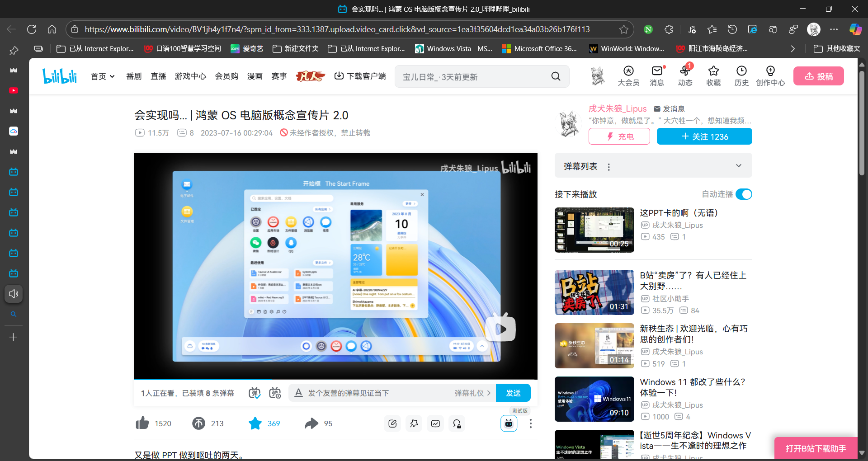This screenshot has width=868, height=461.
Task: Click the 打开B站下载助手 button
Action: pos(816,448)
